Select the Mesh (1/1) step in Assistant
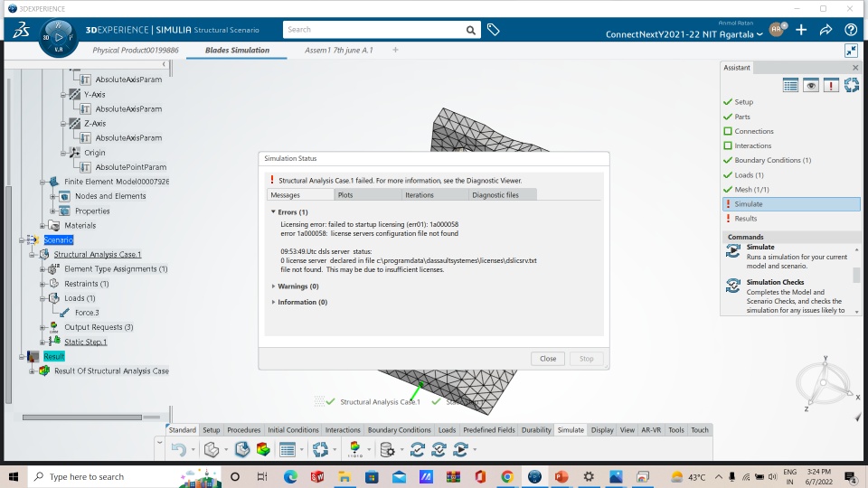Image resolution: width=868 pixels, height=488 pixels. pos(751,189)
